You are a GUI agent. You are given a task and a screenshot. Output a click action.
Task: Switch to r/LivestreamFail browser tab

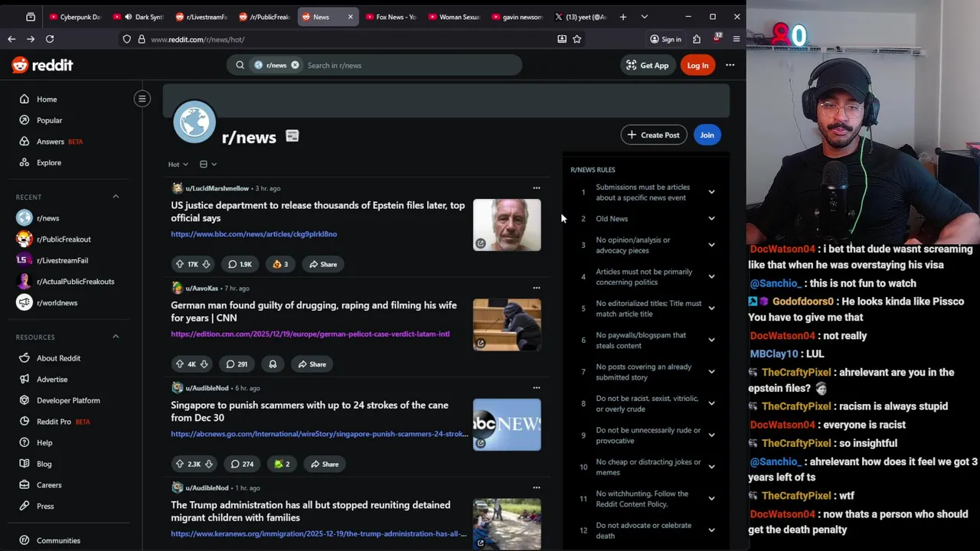pos(201,17)
